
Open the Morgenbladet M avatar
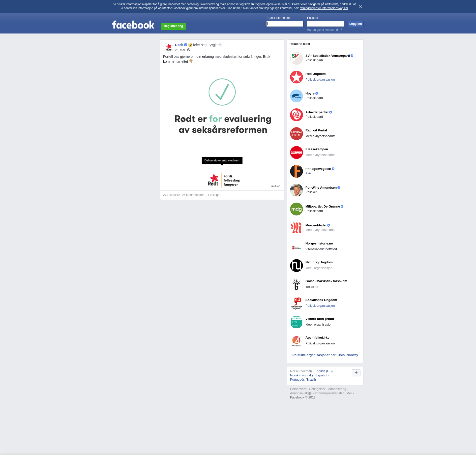click(x=297, y=228)
